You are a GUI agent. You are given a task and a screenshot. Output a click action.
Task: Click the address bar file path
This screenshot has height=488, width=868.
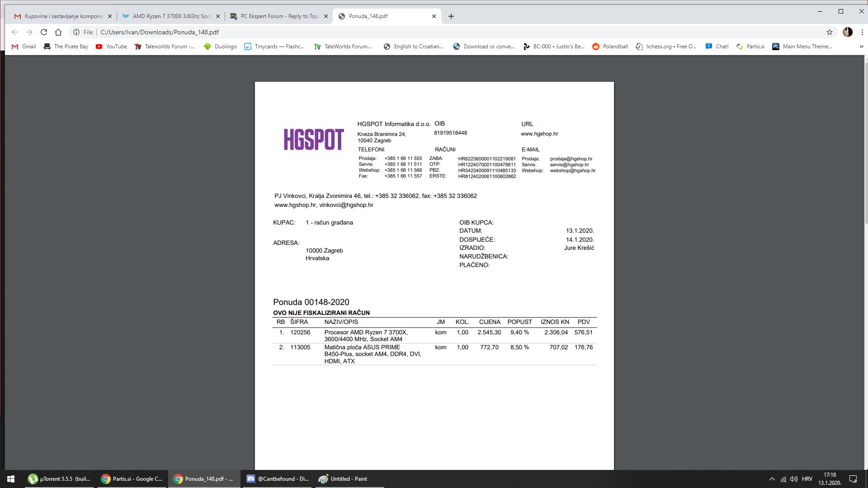pyautogui.click(x=160, y=32)
